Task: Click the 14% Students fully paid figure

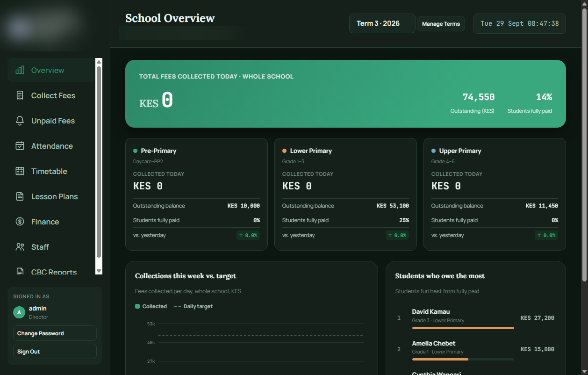Action: click(x=544, y=97)
